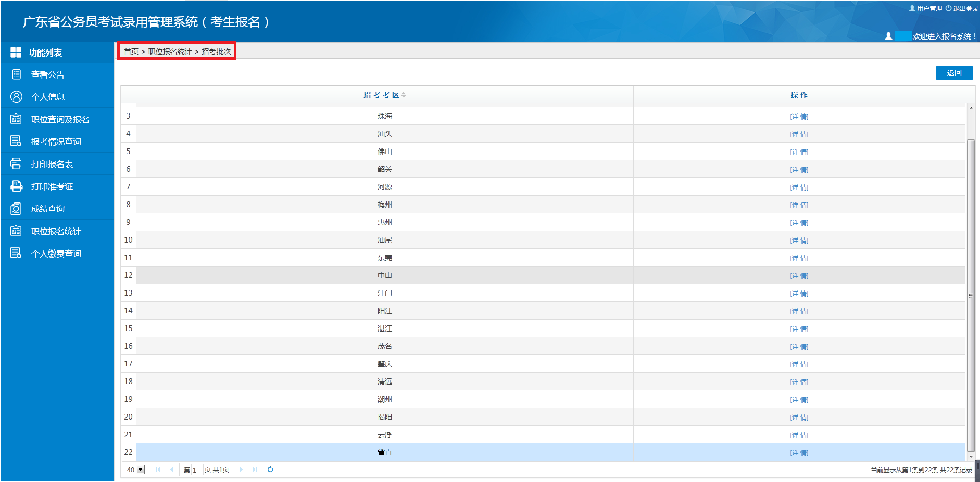The width and height of the screenshot is (980, 482).
Task: Select the 茂名 row cell
Action: (x=385, y=346)
